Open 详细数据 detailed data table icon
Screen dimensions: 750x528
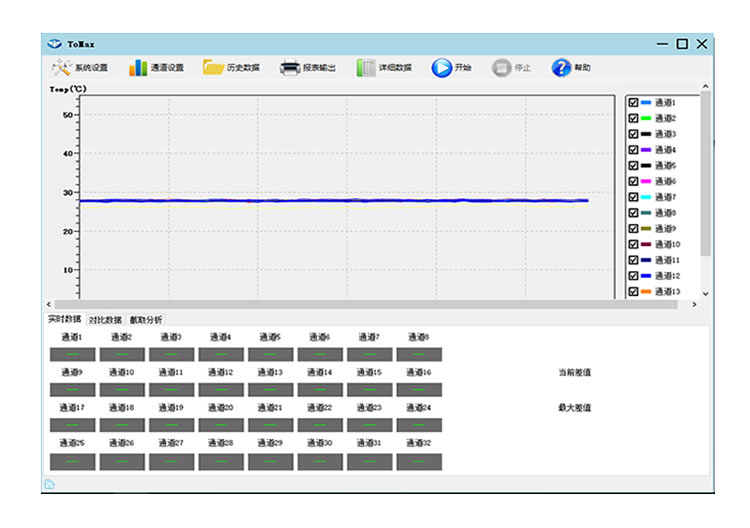366,68
